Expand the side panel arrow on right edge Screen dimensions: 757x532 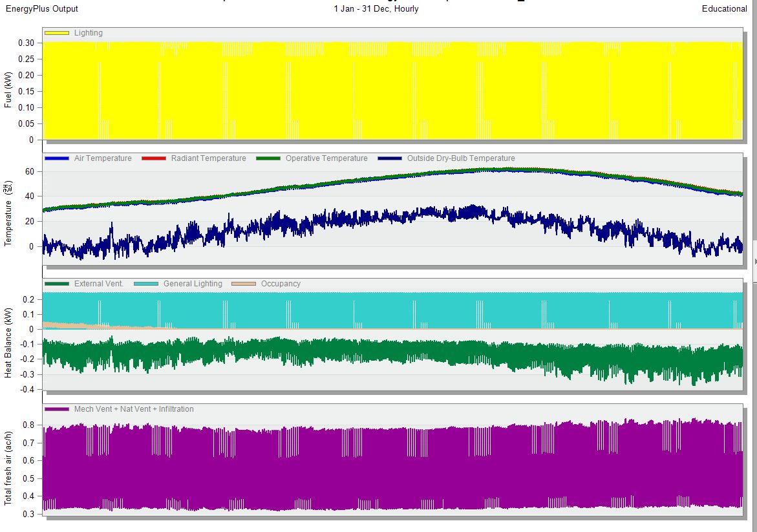754,261
